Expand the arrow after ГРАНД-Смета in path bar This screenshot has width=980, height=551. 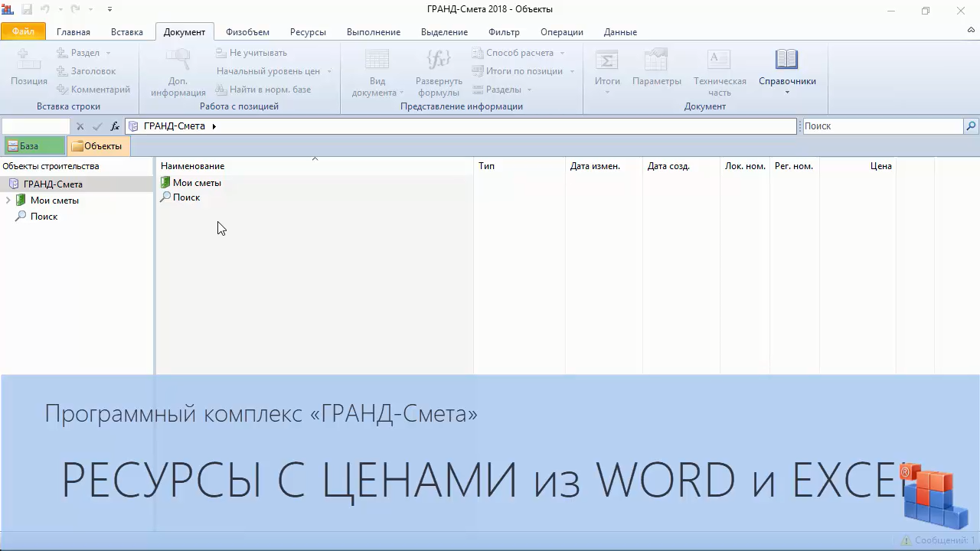[214, 126]
